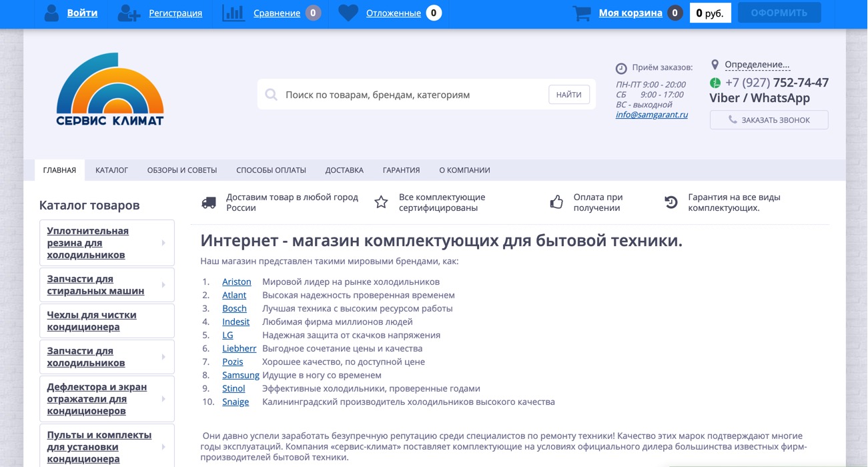Click the shopping cart icon
Image resolution: width=868 pixels, height=467 pixels.
point(582,13)
